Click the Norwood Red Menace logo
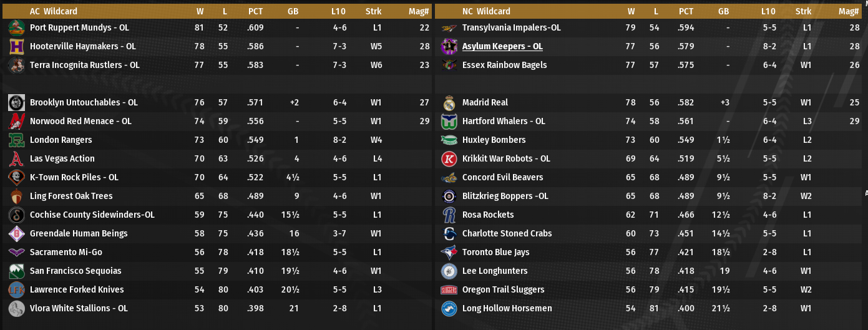Viewport: 868px width, 330px height. point(17,121)
